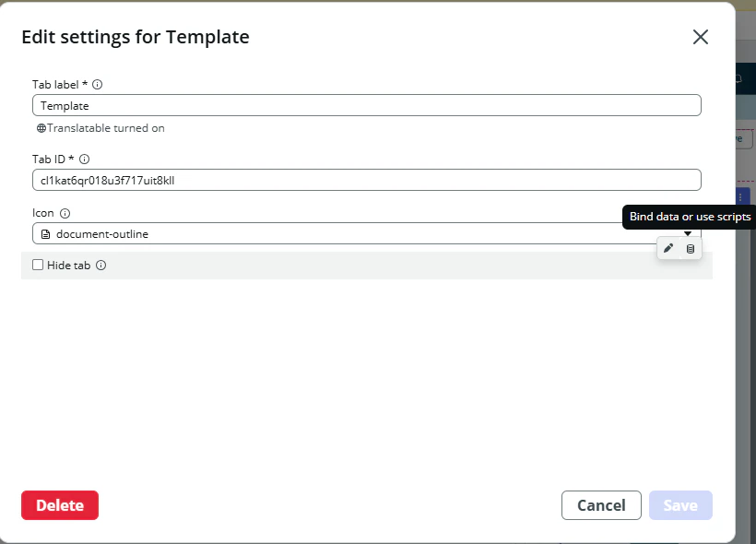Focus the Tab ID input field
This screenshot has width=756, height=544.
pos(366,180)
